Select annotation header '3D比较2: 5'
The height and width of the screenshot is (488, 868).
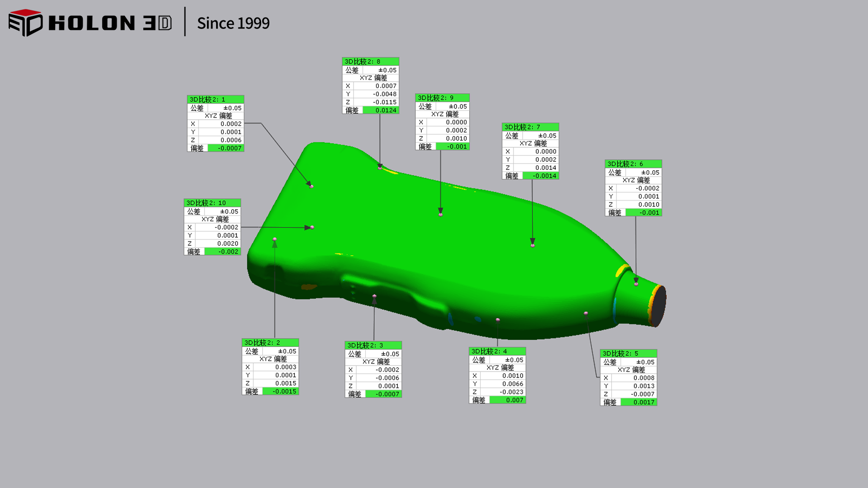coord(628,353)
